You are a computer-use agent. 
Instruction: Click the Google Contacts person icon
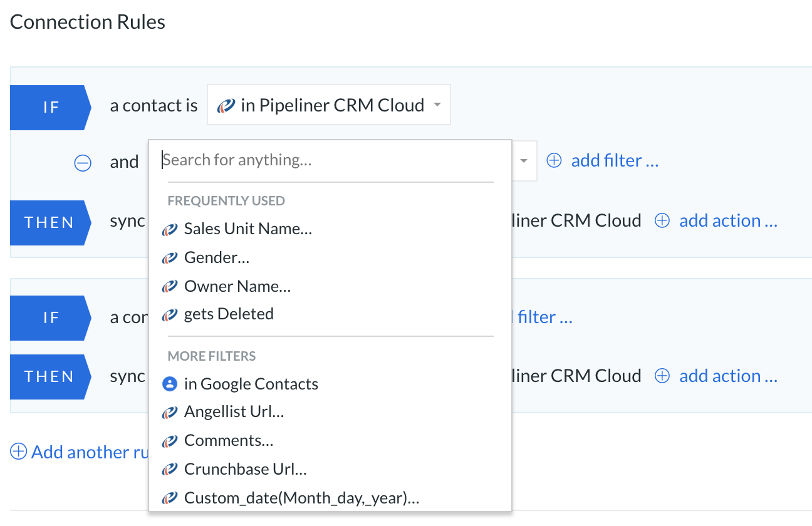click(169, 384)
